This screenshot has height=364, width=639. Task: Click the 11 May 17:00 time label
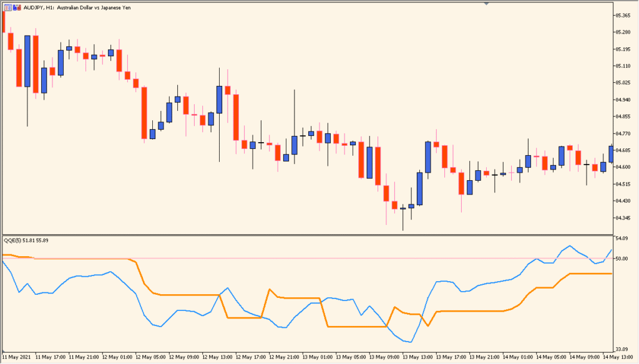pyautogui.click(x=50, y=357)
